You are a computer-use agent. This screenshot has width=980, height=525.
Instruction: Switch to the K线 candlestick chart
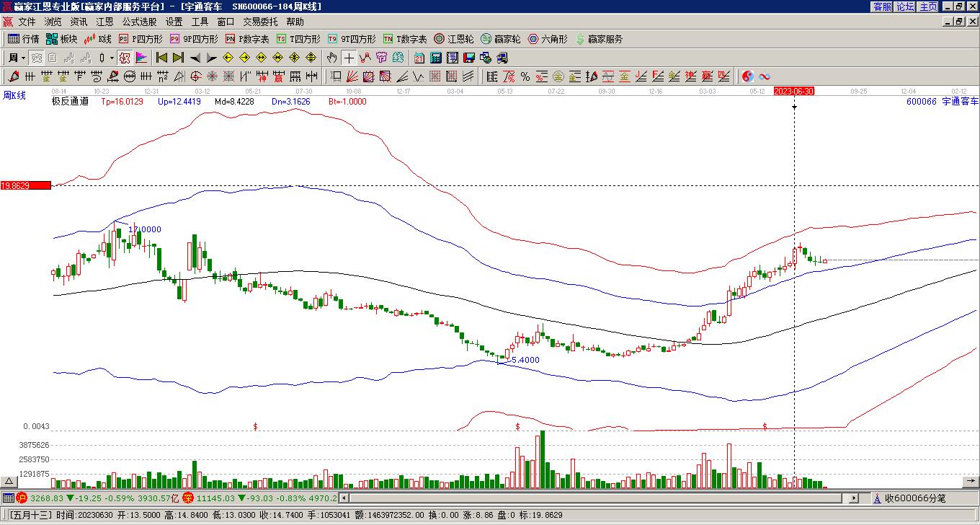tap(98, 39)
